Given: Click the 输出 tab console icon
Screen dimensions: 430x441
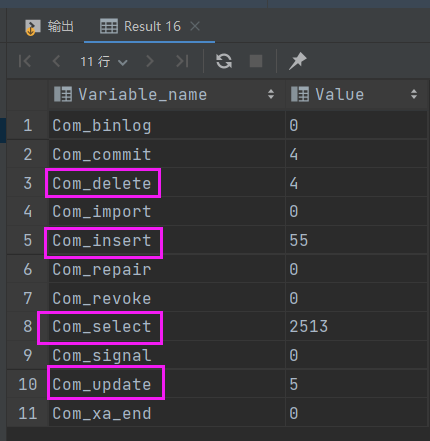Looking at the screenshot, I should [32, 27].
